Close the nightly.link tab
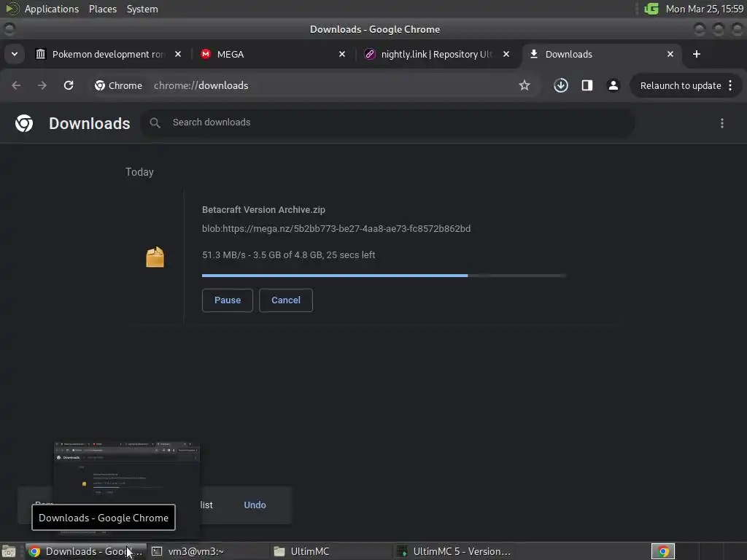The height and width of the screenshot is (560, 747). pyautogui.click(x=506, y=54)
